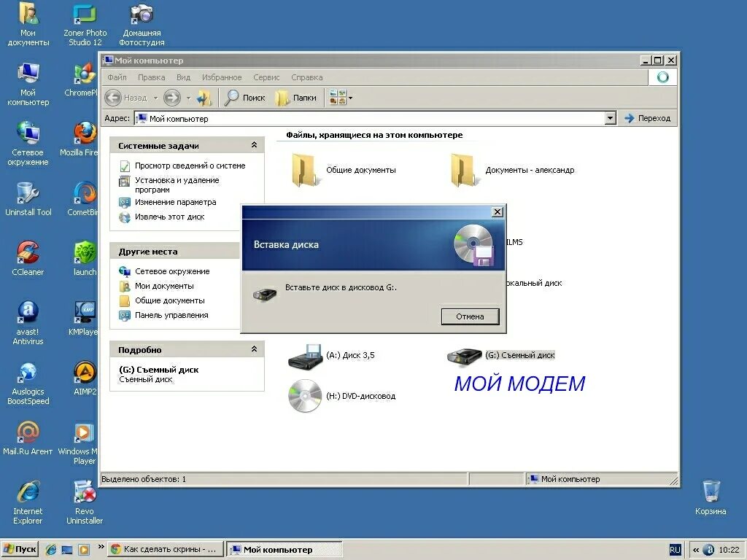Viewport: 747px width, 560px height.
Task: Launch Zoner Photo Studio 12 shortcut
Action: 85,24
